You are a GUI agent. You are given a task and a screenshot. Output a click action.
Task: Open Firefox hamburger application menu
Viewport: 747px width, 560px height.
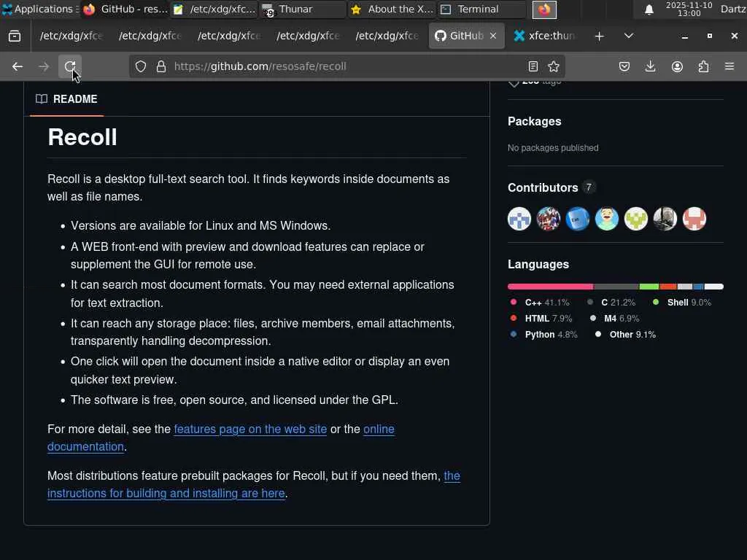point(729,66)
